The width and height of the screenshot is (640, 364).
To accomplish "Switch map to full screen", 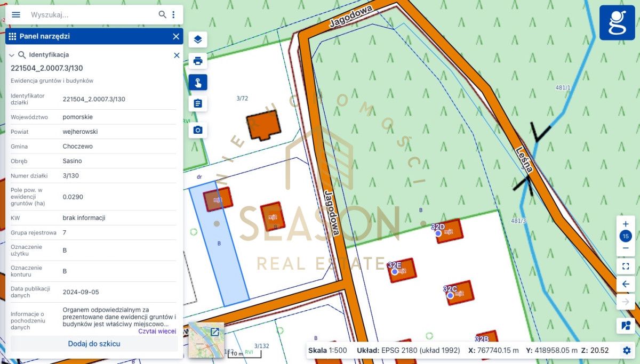I will pyautogui.click(x=626, y=265).
